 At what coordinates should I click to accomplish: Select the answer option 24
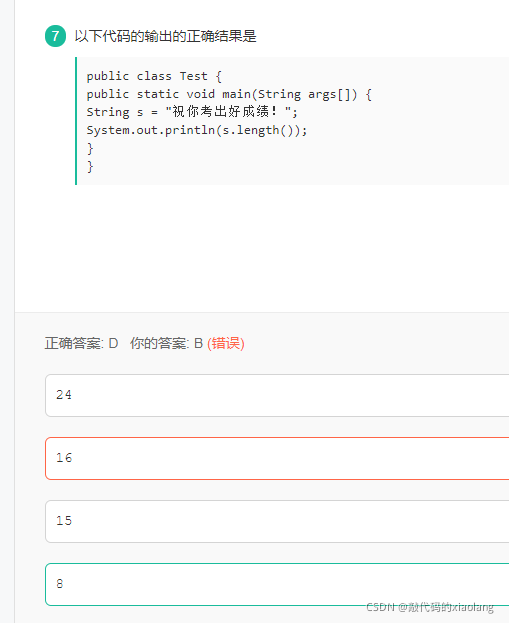tap(277, 395)
